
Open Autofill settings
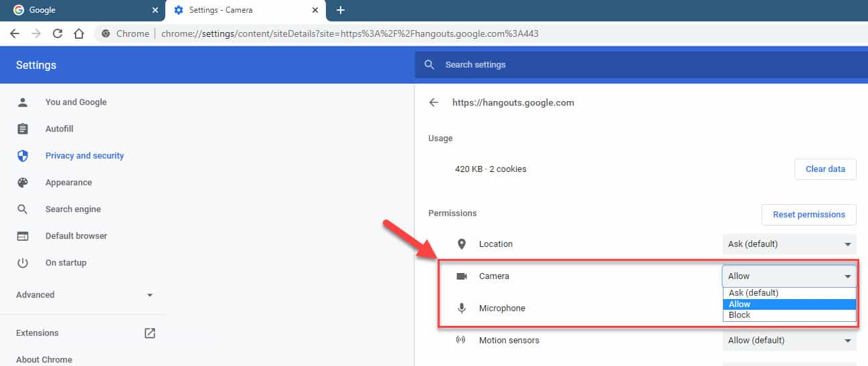tap(60, 129)
